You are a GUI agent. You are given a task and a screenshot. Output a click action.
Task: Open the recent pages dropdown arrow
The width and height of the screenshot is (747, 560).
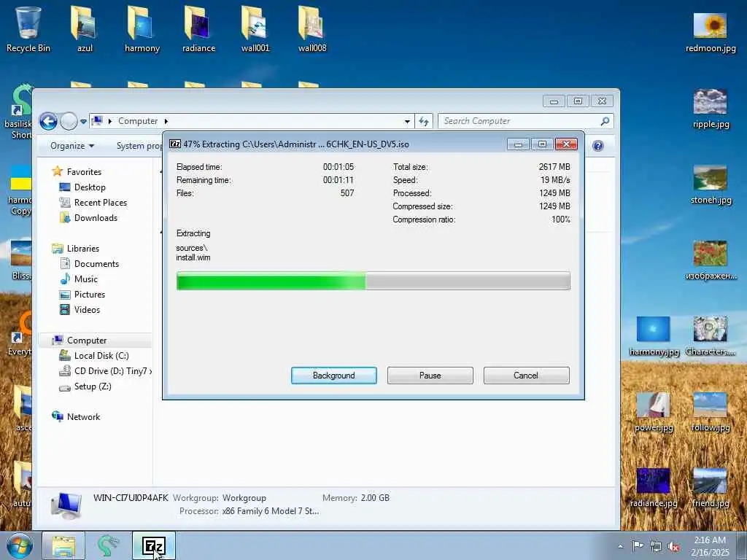[x=83, y=122]
